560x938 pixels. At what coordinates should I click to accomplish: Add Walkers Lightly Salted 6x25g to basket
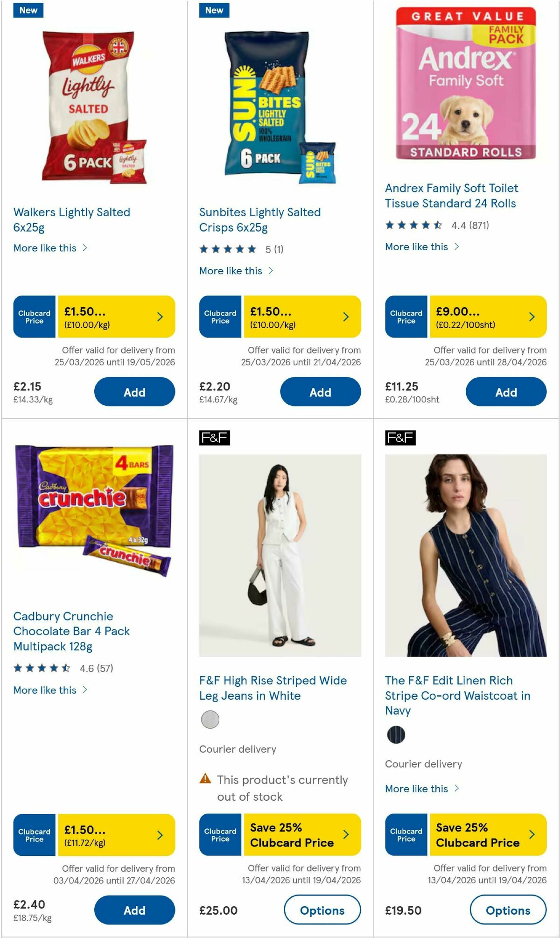click(x=134, y=392)
